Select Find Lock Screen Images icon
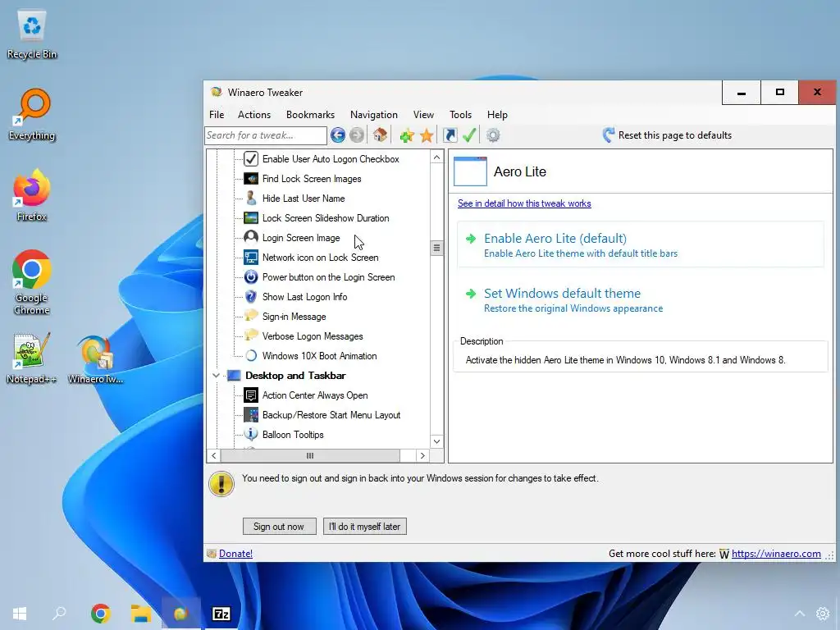This screenshot has width=840, height=630. point(251,178)
